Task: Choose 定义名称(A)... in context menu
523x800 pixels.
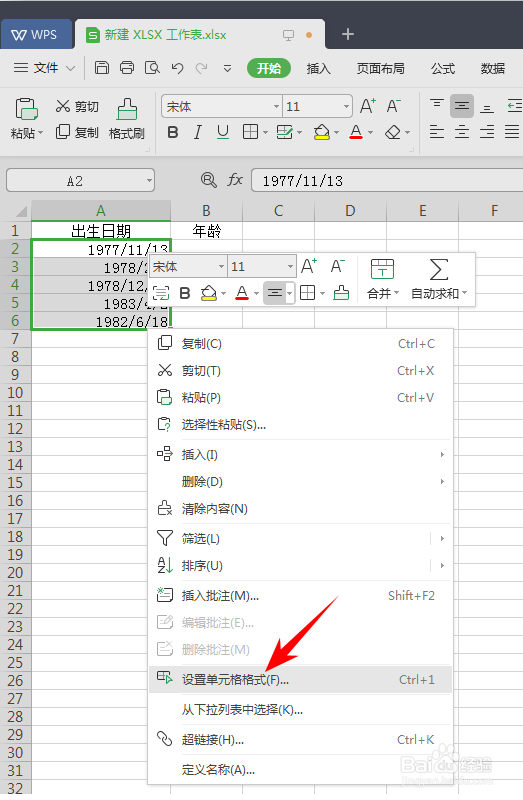Action: point(300,769)
